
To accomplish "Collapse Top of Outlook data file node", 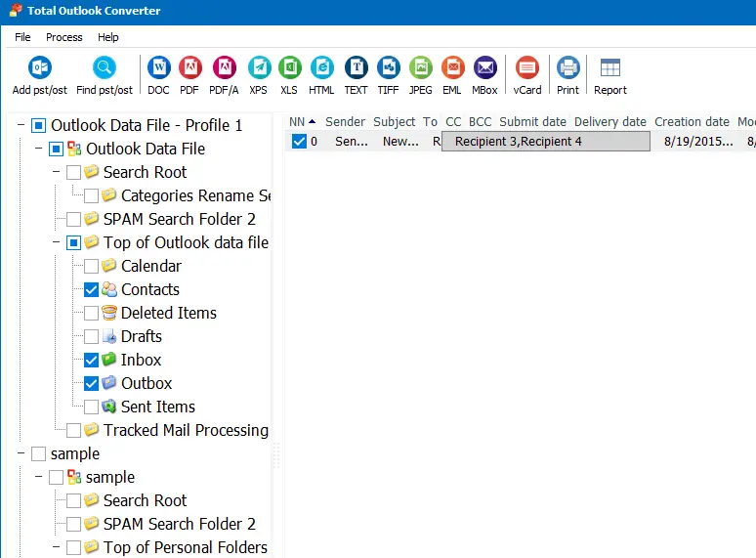I will pyautogui.click(x=56, y=242).
